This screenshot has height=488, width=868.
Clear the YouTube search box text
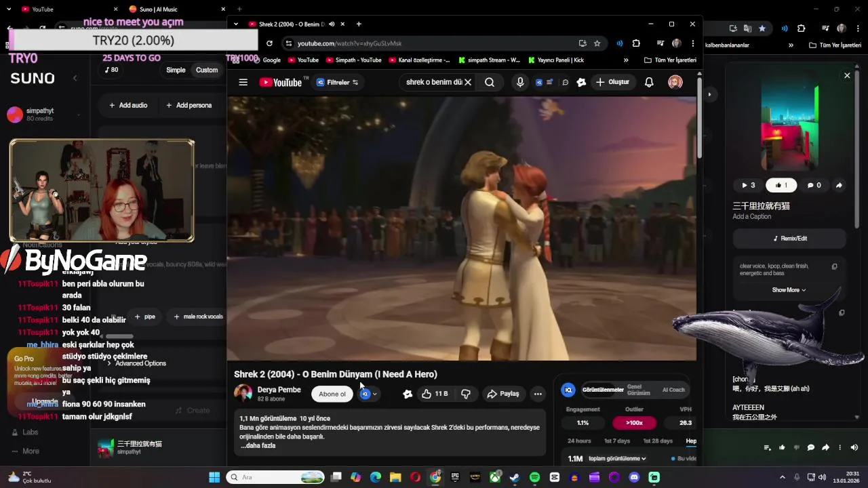pos(468,82)
